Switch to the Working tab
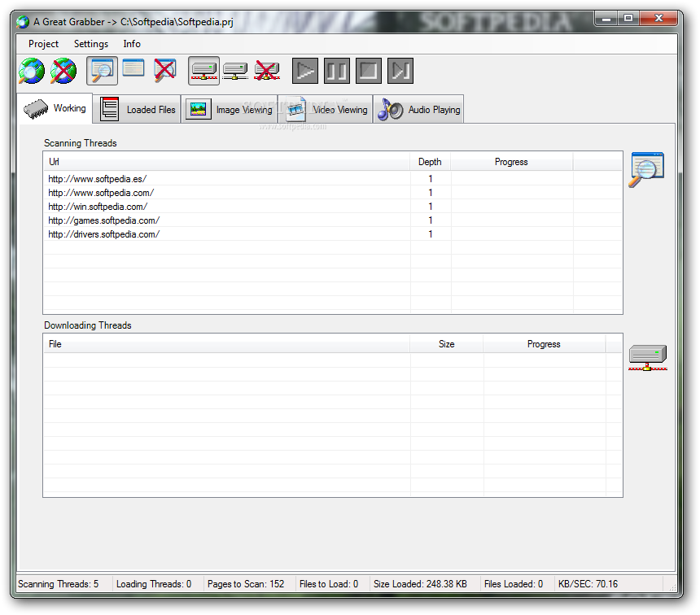Viewport: 700px width, 615px height. coord(55,108)
